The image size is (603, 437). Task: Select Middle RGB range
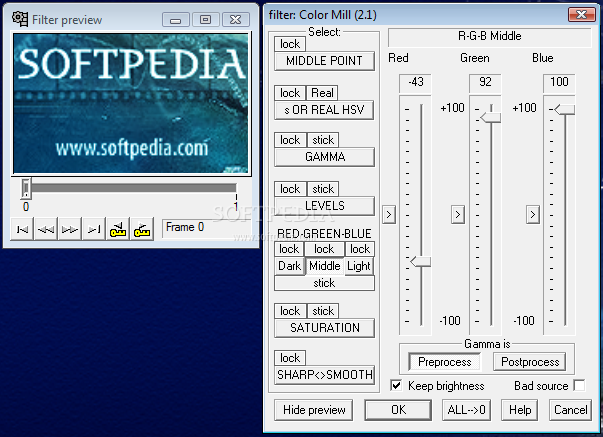tap(325, 266)
